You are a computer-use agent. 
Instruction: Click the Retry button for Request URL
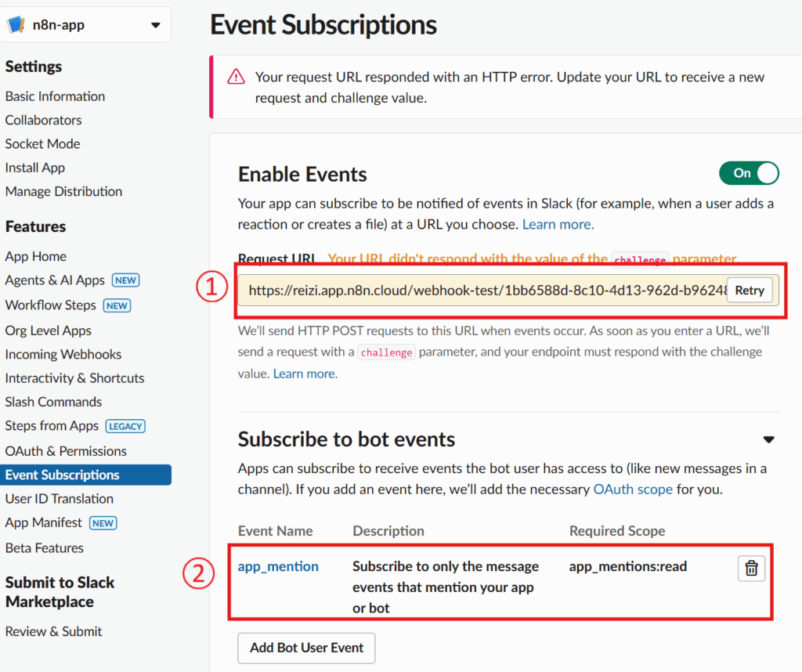tap(749, 291)
